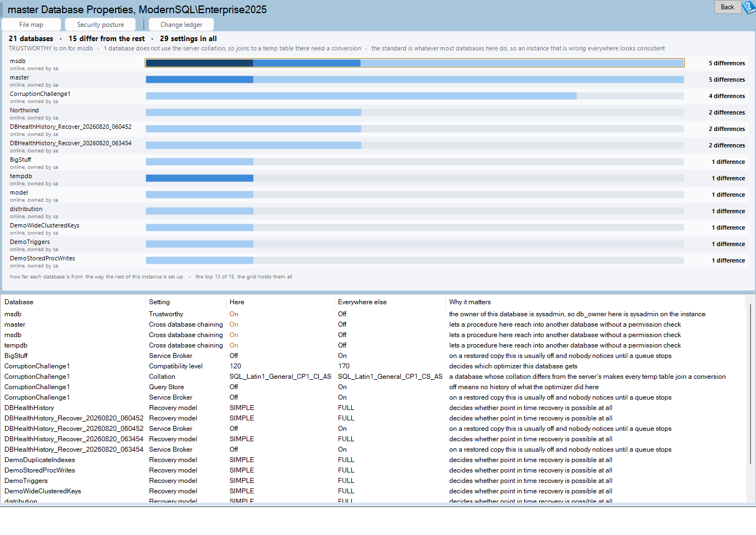Click the Back button
The image size is (756, 535).
tap(728, 7)
